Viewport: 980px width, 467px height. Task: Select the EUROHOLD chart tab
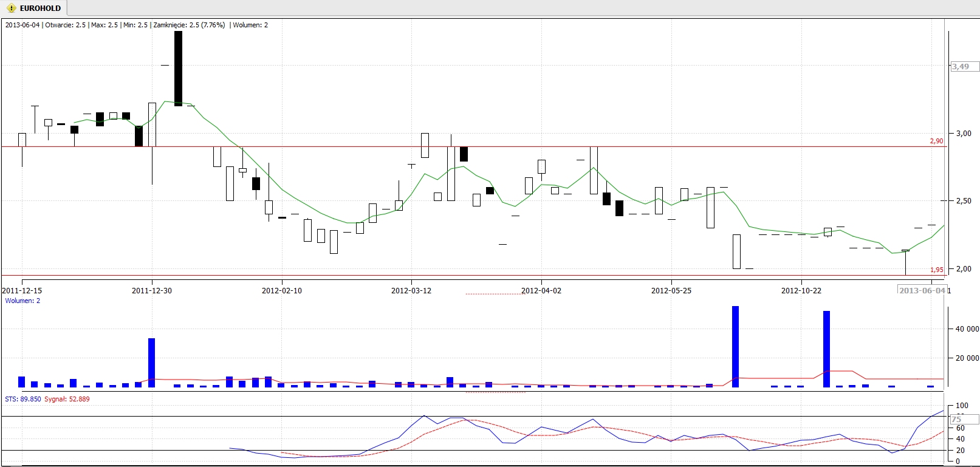click(x=34, y=8)
